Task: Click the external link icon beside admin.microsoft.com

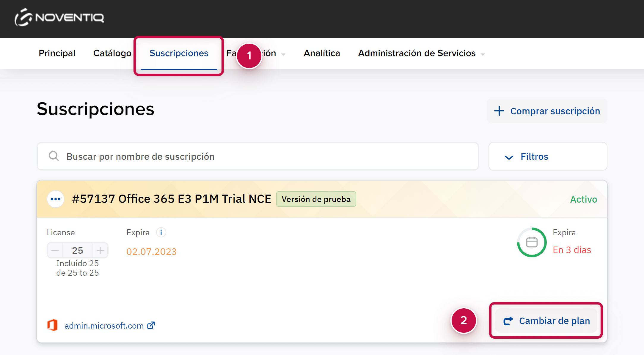Action: click(151, 326)
